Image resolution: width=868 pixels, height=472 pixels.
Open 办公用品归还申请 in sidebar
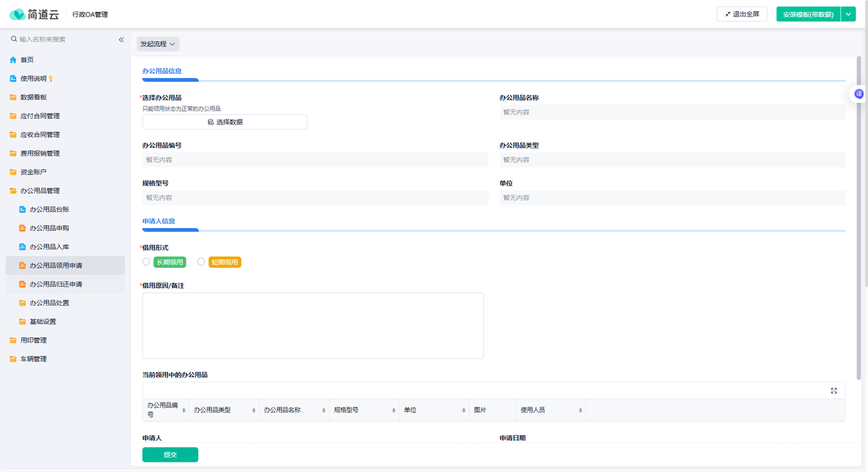coord(56,285)
